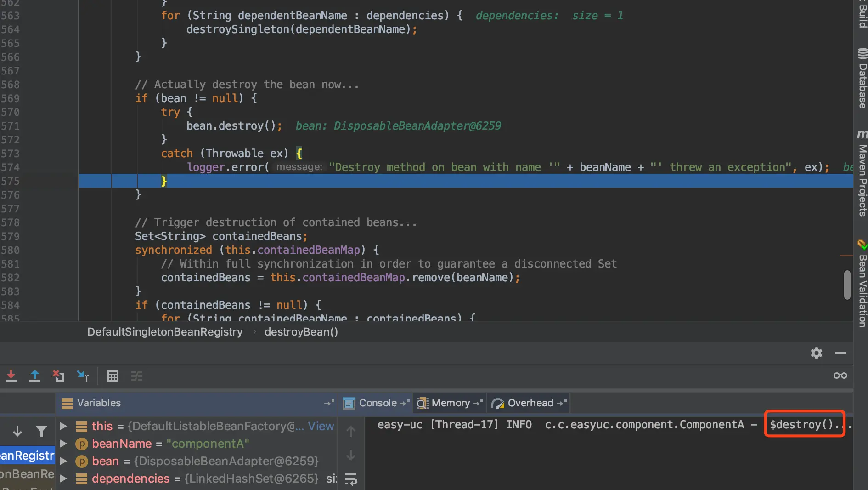868x490 pixels.
Task: Open debug panel settings gear
Action: (816, 353)
